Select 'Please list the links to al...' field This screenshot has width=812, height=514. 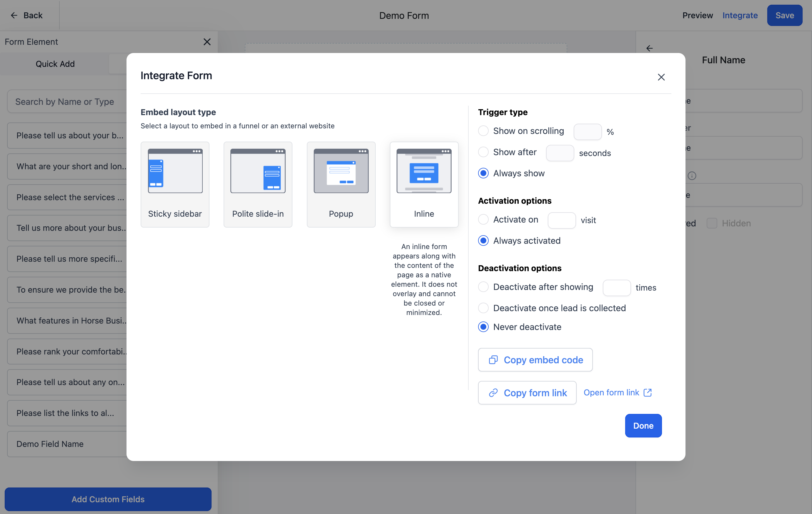(x=67, y=413)
